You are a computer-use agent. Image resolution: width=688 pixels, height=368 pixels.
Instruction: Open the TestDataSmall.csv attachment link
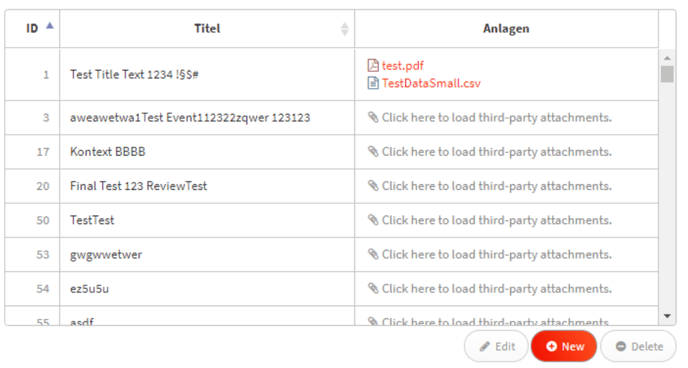(431, 83)
